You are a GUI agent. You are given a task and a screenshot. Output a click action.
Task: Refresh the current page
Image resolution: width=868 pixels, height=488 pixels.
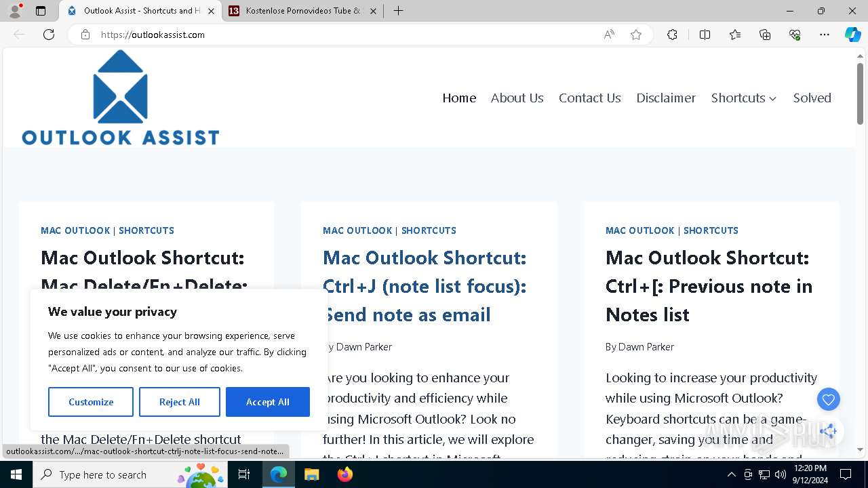click(49, 35)
